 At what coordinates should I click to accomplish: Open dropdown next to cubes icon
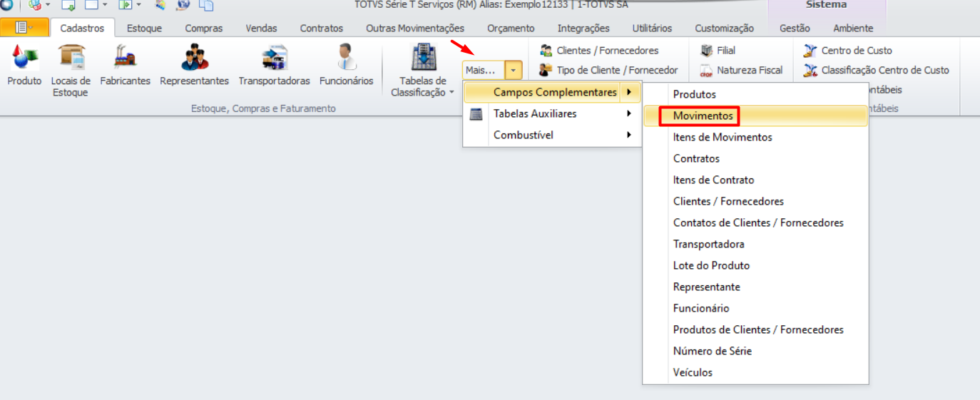tap(47, 5)
